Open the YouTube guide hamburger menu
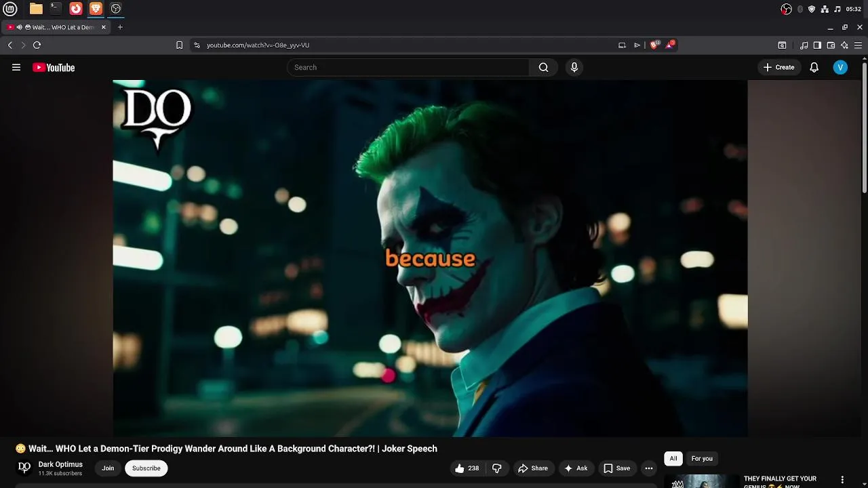The width and height of the screenshot is (868, 488). click(16, 67)
